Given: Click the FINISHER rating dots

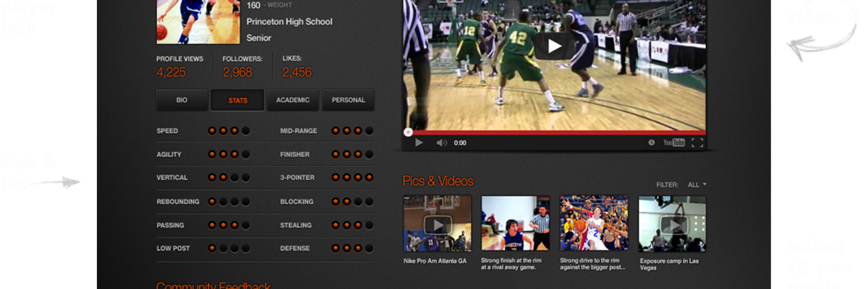Looking at the screenshot, I should coord(352,154).
